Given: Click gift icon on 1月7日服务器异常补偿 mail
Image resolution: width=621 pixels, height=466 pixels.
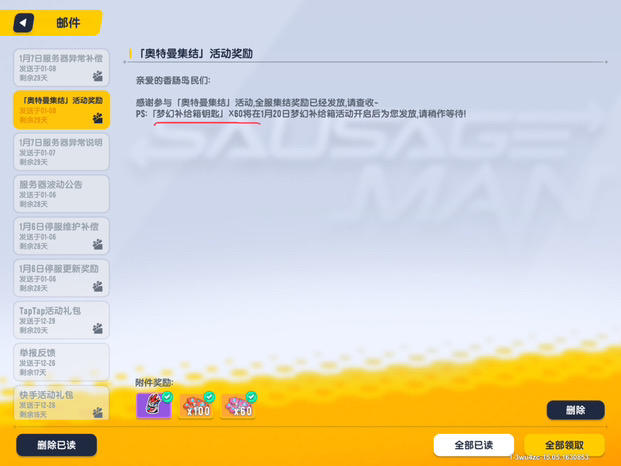Looking at the screenshot, I should [98, 76].
